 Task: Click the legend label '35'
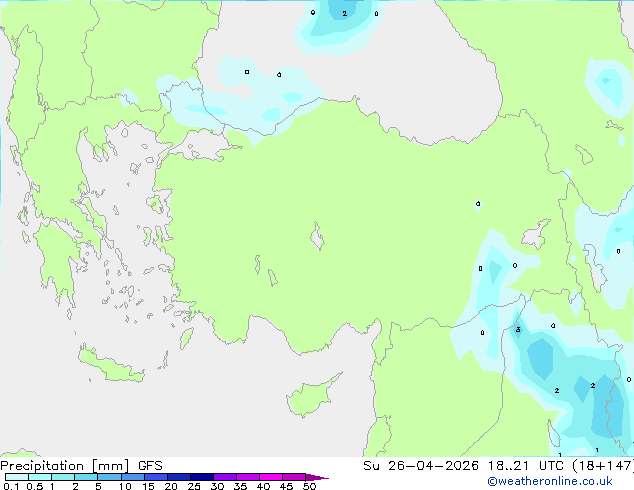click(x=240, y=486)
